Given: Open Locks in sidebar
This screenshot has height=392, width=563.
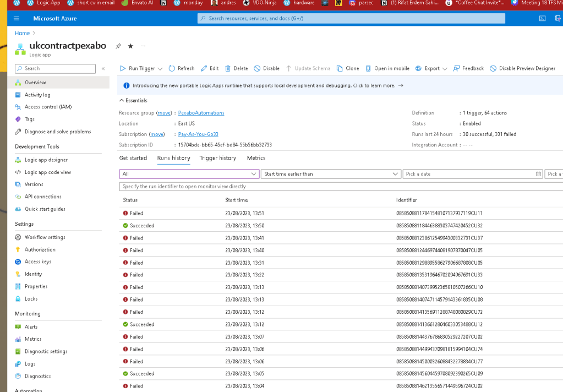Looking at the screenshot, I should [31, 298].
